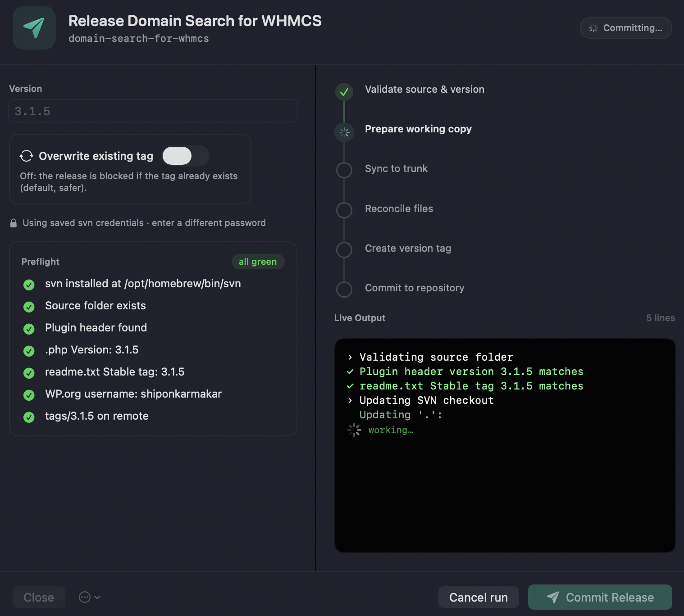Click green check next to tags/3.1.5 on remote
Viewport: 684px width, 616px height.
[29, 417]
